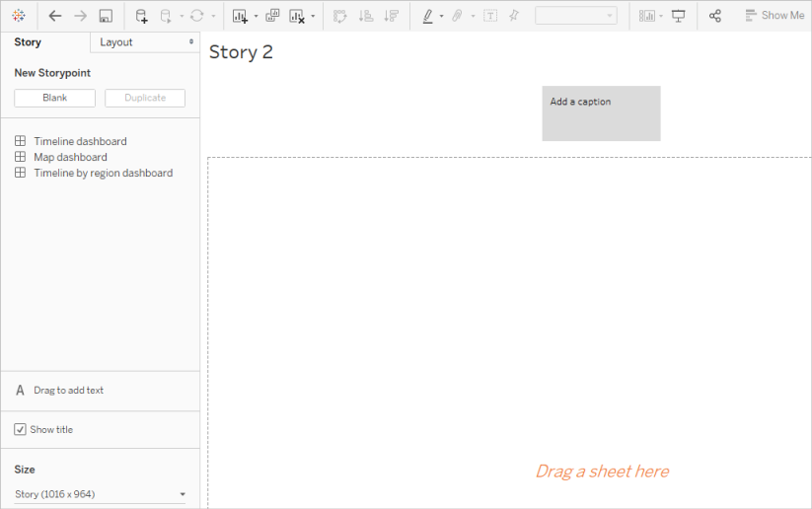The height and width of the screenshot is (509, 812).
Task: Click the Add a caption box
Action: tap(601, 113)
